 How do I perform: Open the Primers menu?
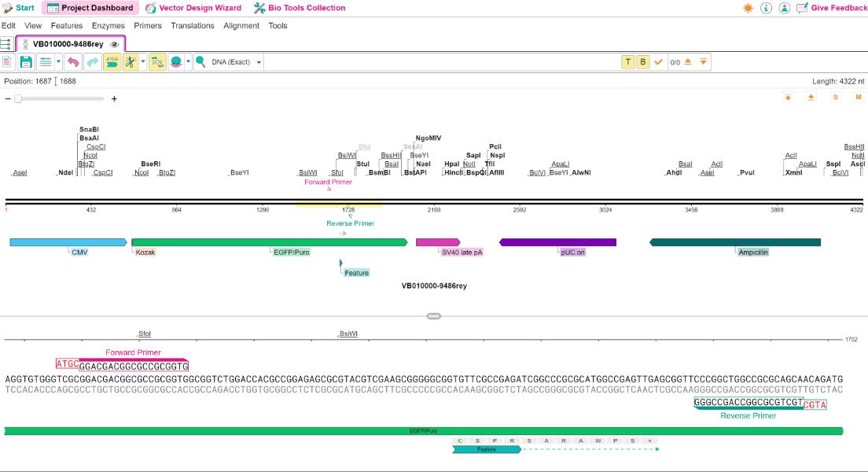[x=148, y=25]
